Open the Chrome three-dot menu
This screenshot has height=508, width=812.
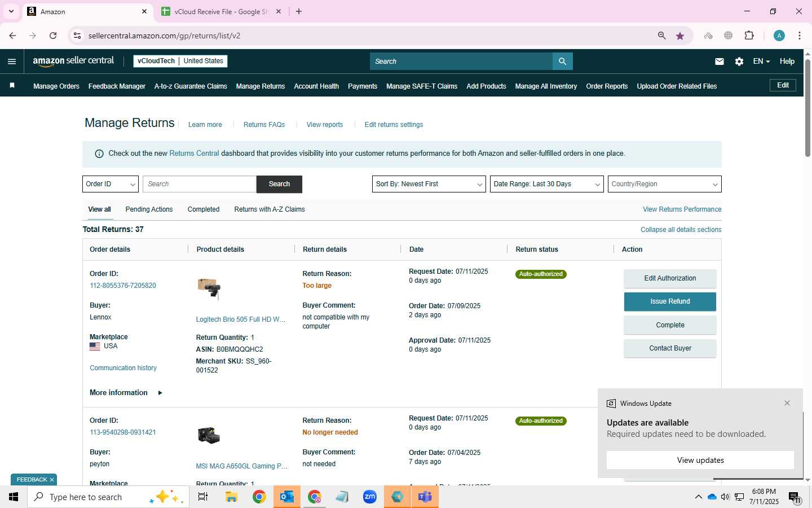coord(800,36)
